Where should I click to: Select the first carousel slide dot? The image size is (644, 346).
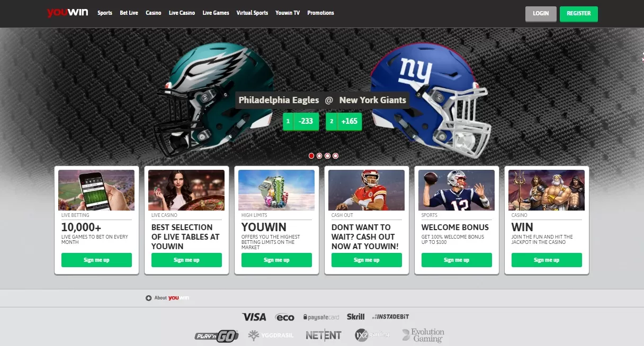311,156
